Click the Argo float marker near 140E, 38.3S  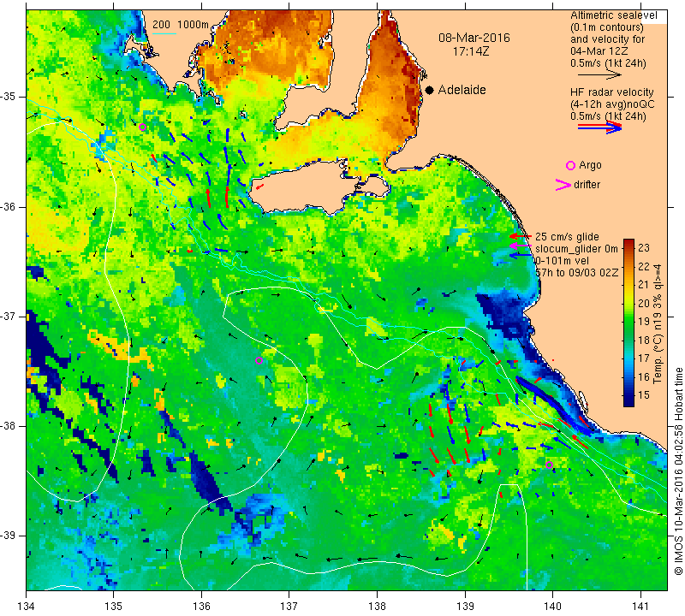point(549,465)
